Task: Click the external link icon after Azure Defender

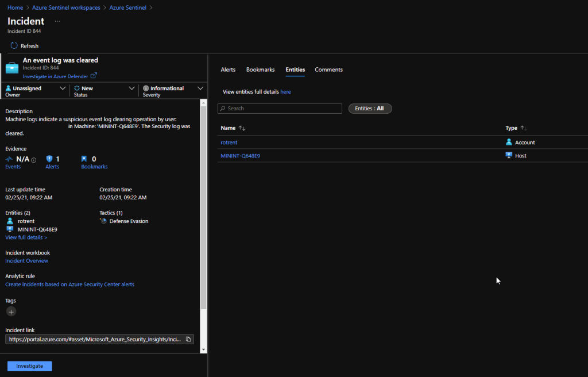Action: [94, 76]
